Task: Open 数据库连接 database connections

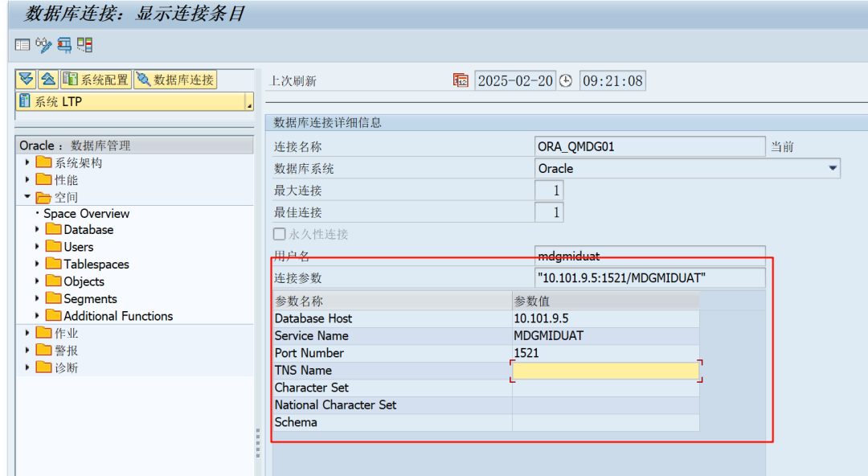Action: tap(175, 80)
